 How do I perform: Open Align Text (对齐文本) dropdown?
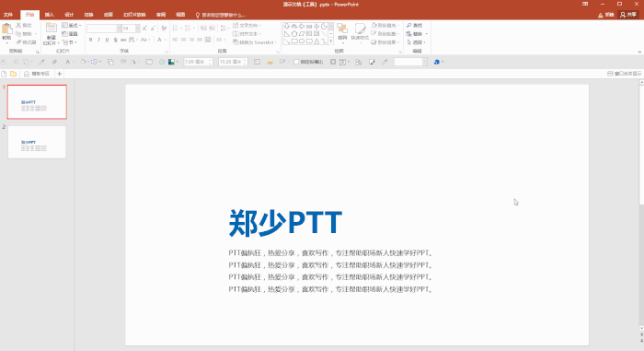(247, 34)
